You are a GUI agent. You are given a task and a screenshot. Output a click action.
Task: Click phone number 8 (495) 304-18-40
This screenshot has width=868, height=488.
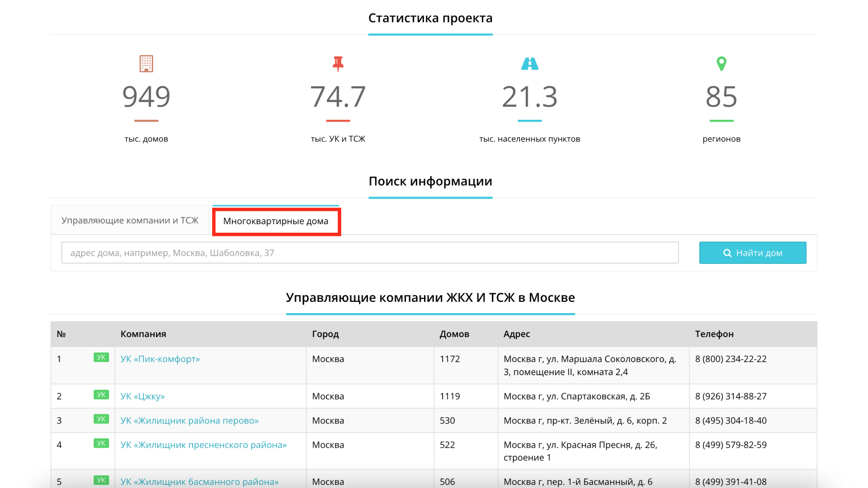click(731, 421)
